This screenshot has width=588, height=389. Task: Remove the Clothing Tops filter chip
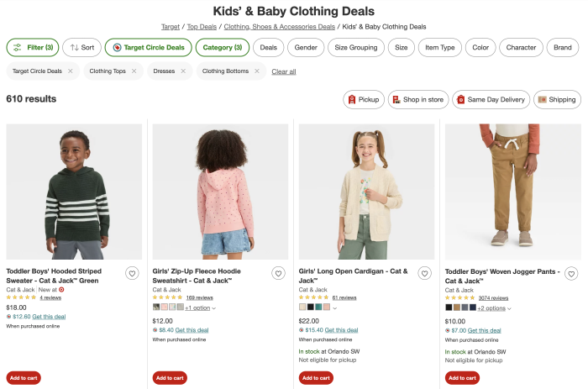pos(134,71)
